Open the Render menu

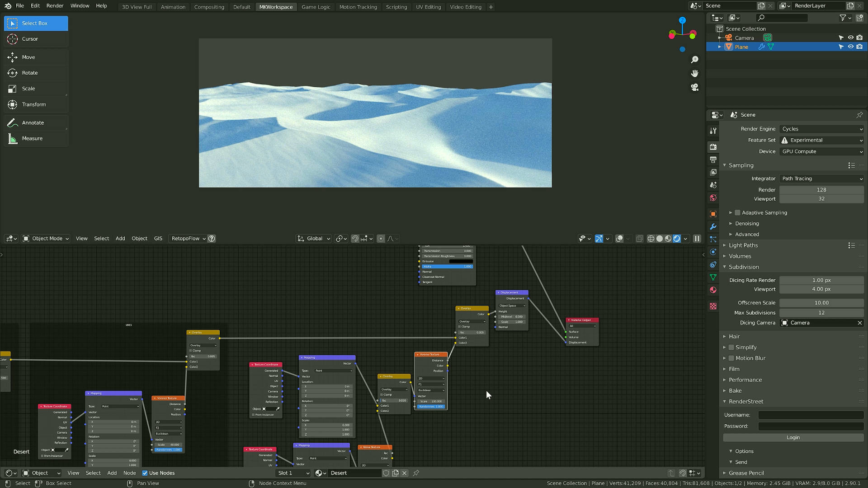click(x=55, y=6)
